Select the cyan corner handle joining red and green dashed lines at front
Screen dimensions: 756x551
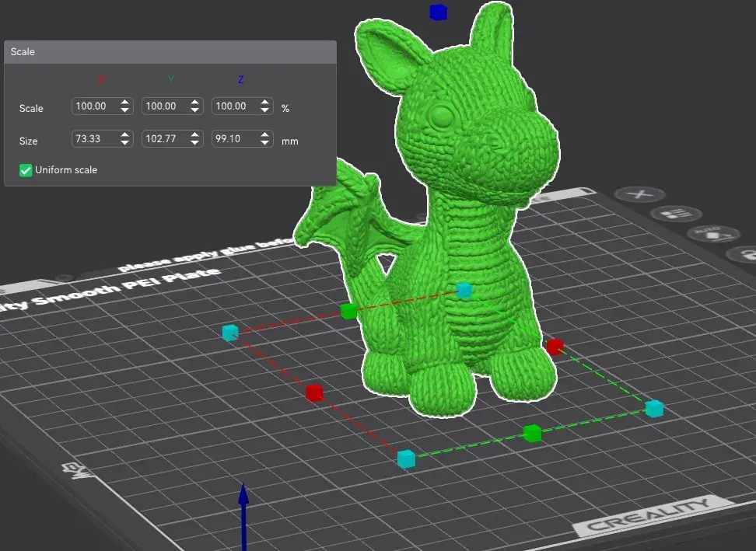(406, 459)
